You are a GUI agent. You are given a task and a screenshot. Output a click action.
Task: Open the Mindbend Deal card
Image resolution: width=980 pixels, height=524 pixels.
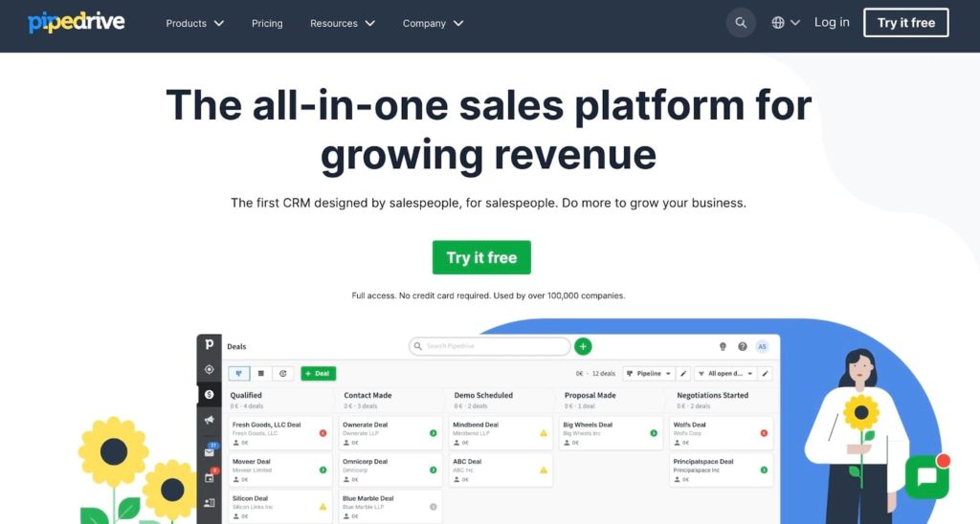pos(501,433)
